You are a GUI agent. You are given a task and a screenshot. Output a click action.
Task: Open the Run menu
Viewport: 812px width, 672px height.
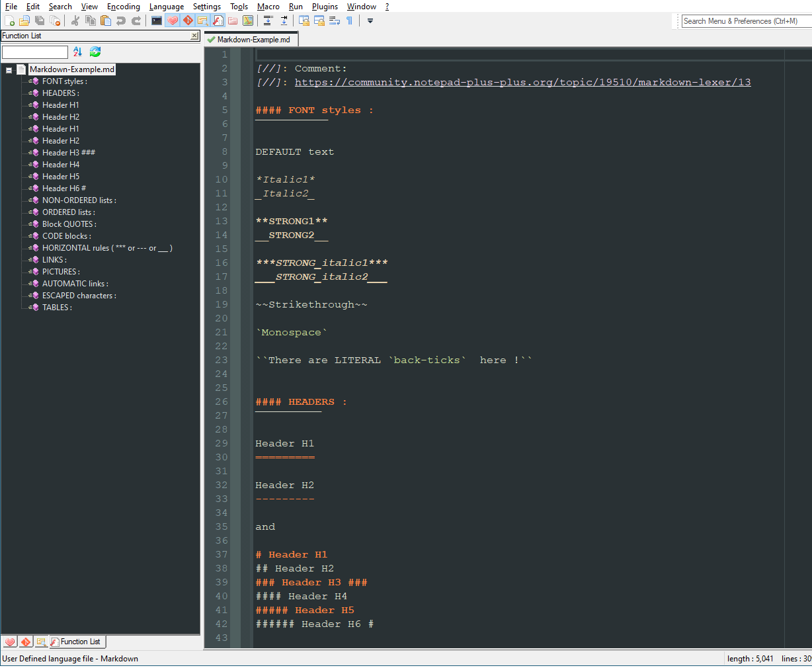[296, 7]
